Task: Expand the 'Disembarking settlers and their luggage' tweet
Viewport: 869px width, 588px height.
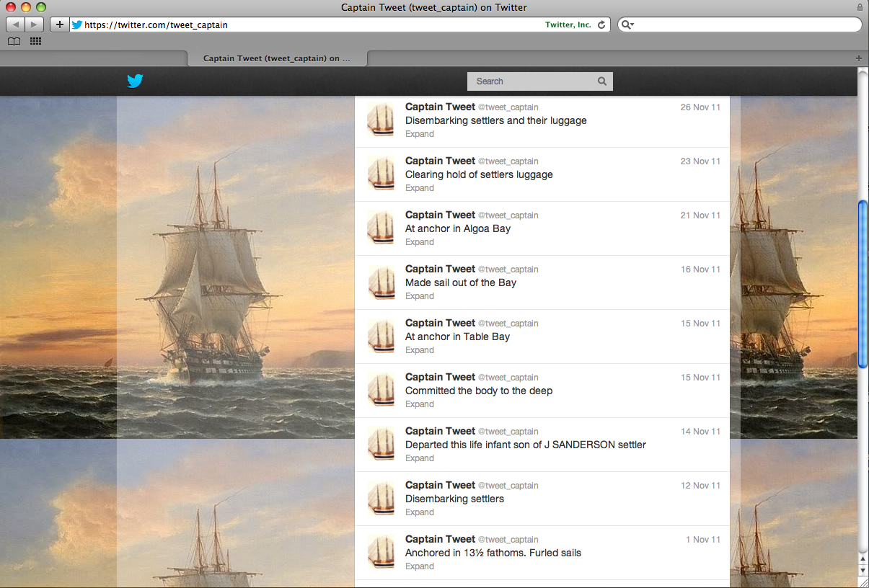Action: coord(420,134)
